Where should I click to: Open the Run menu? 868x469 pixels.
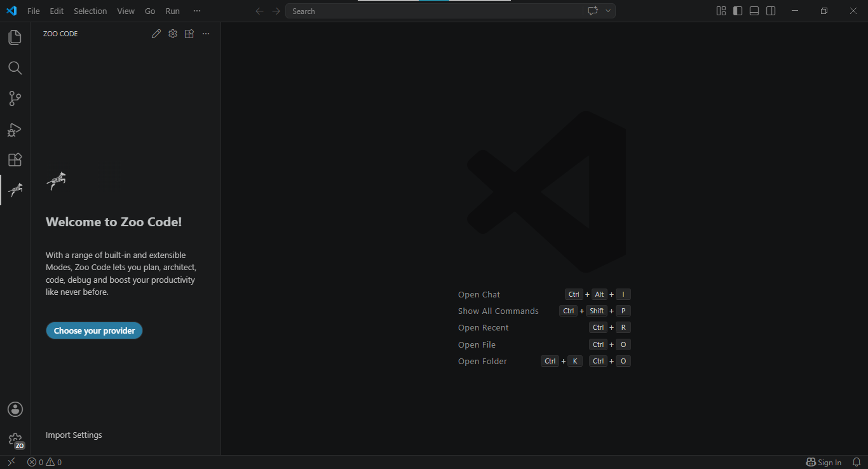tap(172, 11)
